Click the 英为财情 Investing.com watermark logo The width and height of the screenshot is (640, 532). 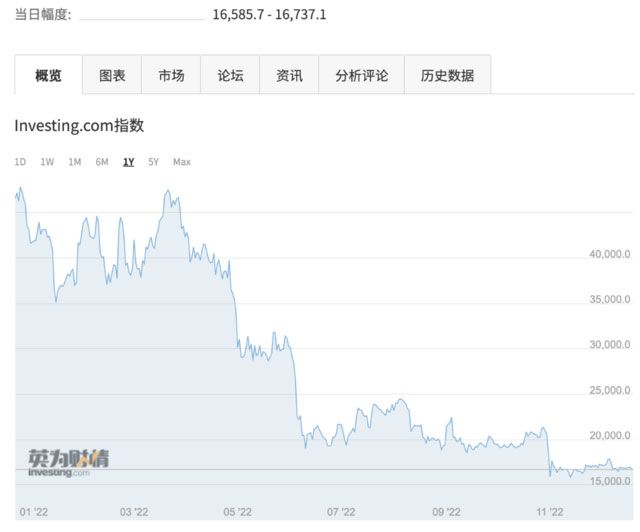point(68,462)
